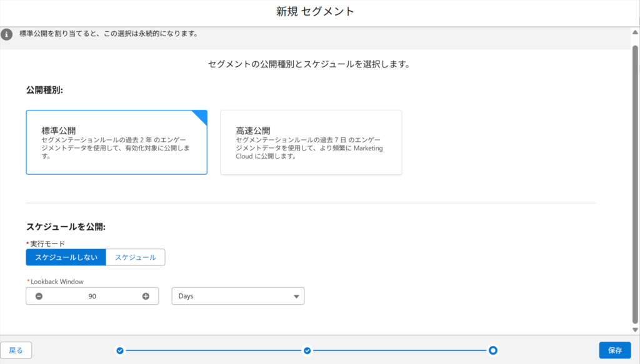The image size is (640, 364).
Task: Click the info icon beside the notice
Action: (x=6, y=34)
